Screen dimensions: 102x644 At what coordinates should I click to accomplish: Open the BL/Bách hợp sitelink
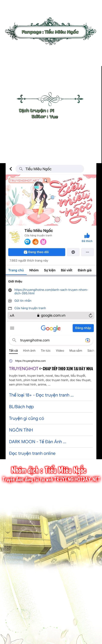21,407
